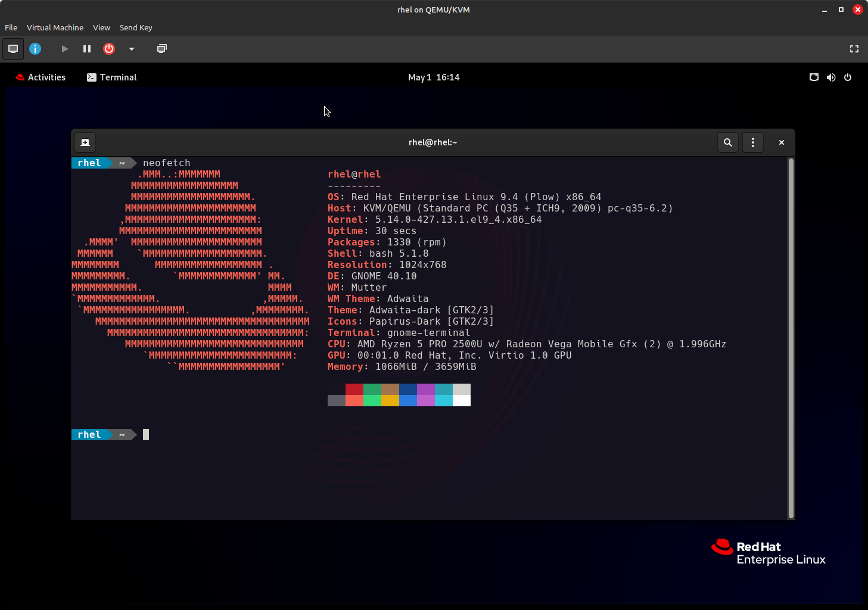Click the Resolution: 1024x768 line
Screen dimensions: 868x610
tap(387, 265)
